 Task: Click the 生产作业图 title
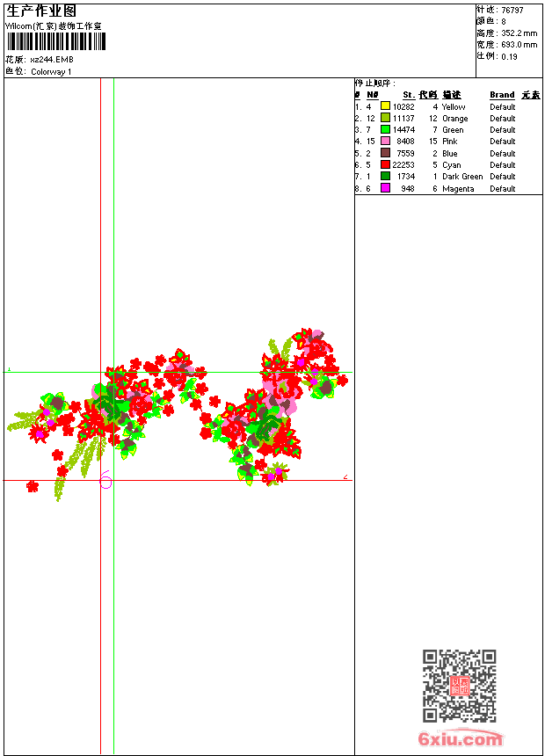tap(41, 11)
